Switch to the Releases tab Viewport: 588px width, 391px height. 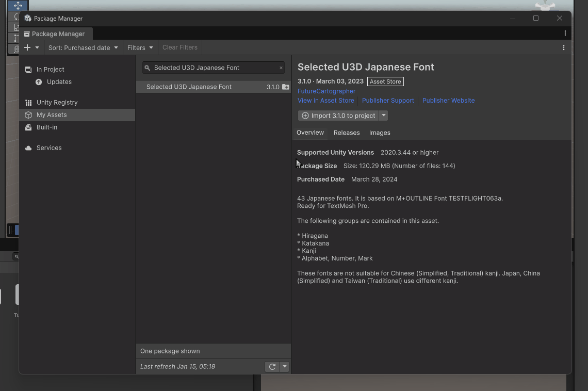click(347, 133)
